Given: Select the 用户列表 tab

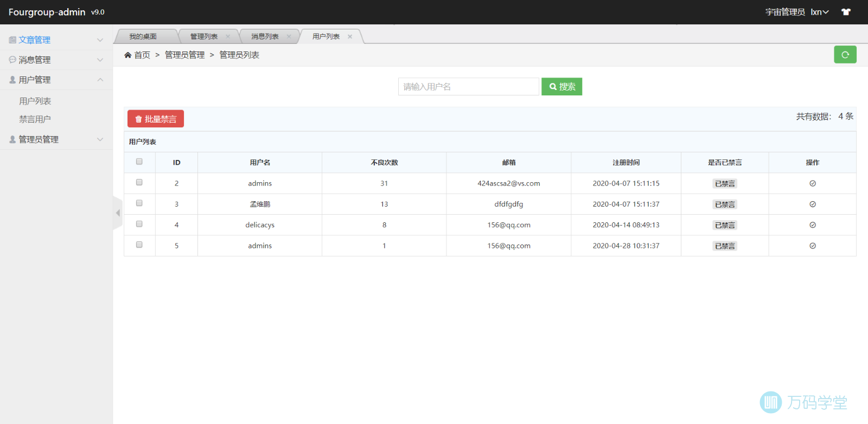Looking at the screenshot, I should pyautogui.click(x=326, y=36).
